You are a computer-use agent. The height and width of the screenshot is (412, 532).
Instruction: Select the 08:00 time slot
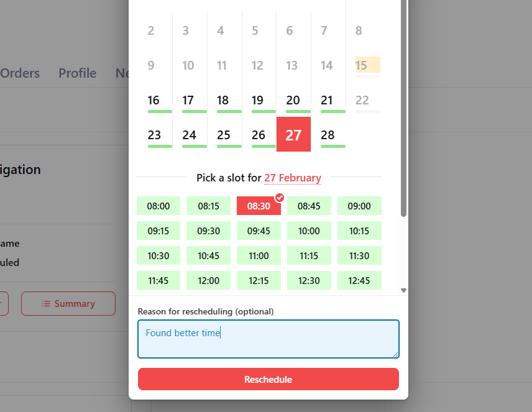pyautogui.click(x=158, y=206)
